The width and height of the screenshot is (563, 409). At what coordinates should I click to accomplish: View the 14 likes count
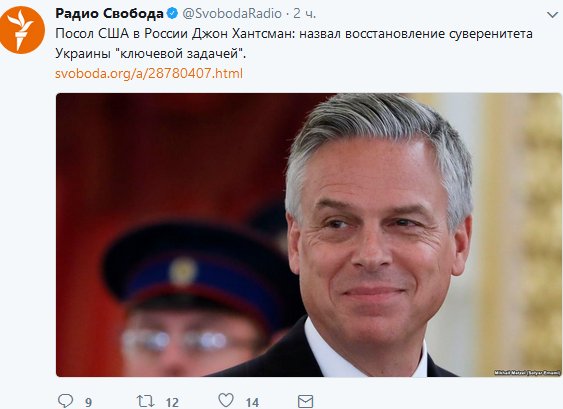(x=252, y=402)
